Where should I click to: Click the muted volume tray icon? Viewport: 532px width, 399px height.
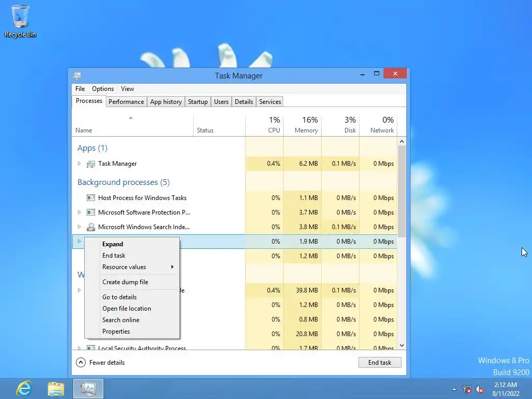(480, 389)
